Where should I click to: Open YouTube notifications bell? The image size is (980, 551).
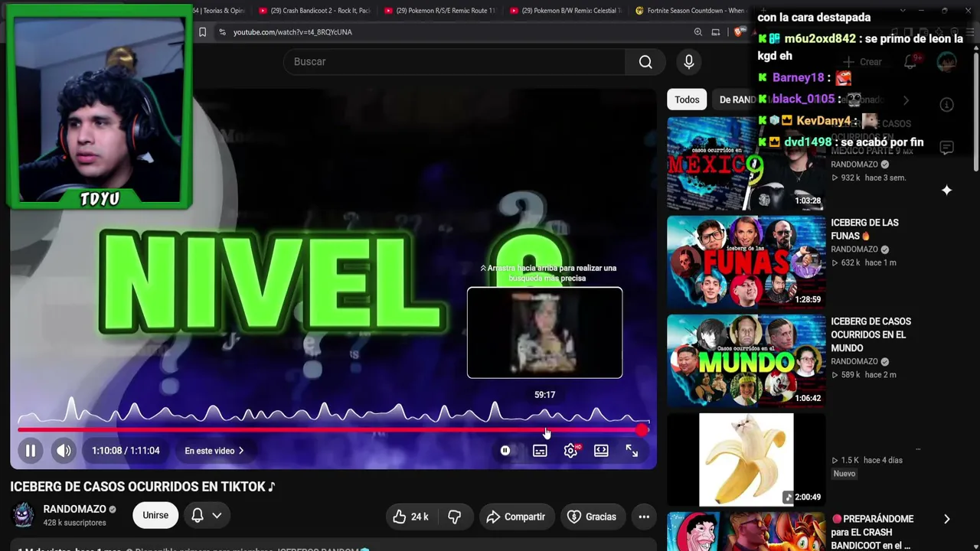click(910, 62)
